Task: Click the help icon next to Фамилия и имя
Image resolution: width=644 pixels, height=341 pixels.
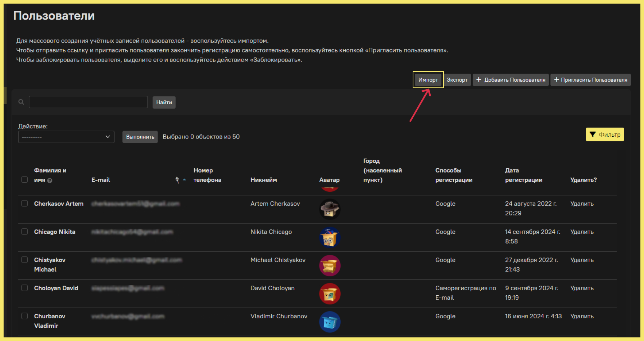Action: pos(50,181)
